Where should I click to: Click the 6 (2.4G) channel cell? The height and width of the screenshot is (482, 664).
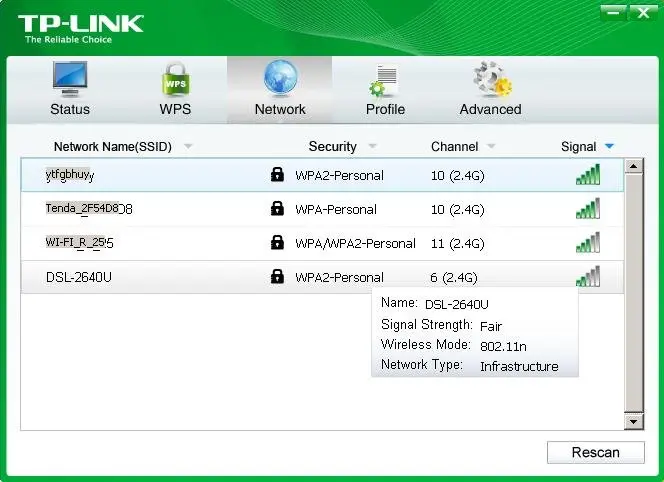[454, 277]
